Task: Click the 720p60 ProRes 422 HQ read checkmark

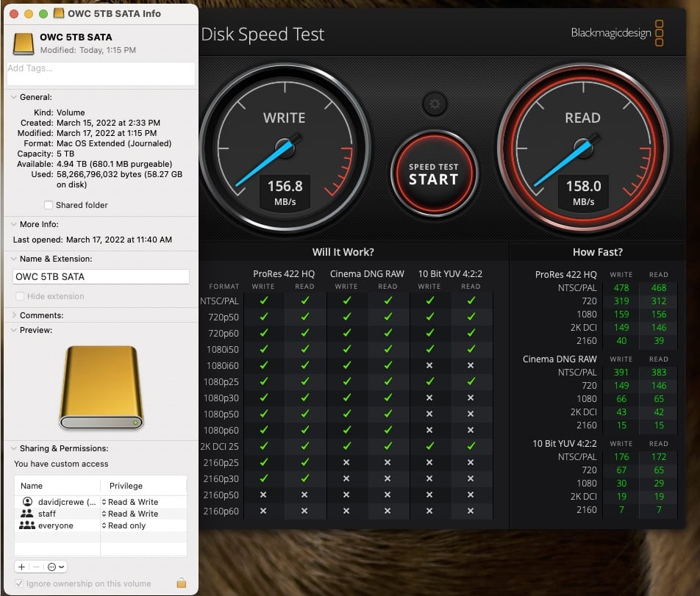Action: click(305, 333)
